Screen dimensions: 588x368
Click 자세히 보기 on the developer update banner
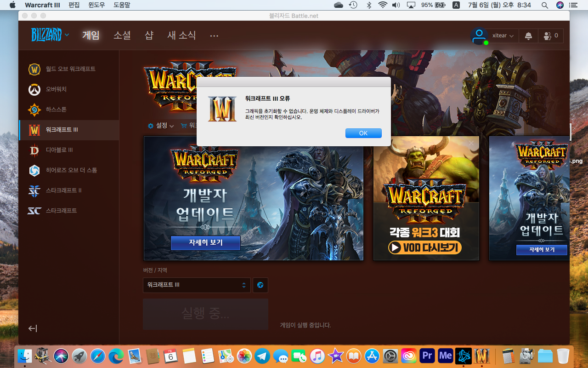point(205,242)
